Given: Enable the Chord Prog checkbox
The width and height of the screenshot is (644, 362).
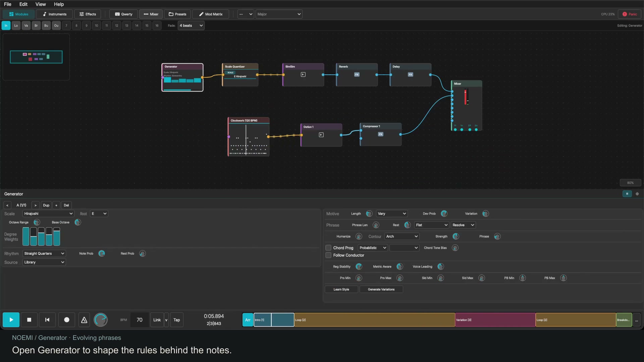Looking at the screenshot, I should pos(328,248).
